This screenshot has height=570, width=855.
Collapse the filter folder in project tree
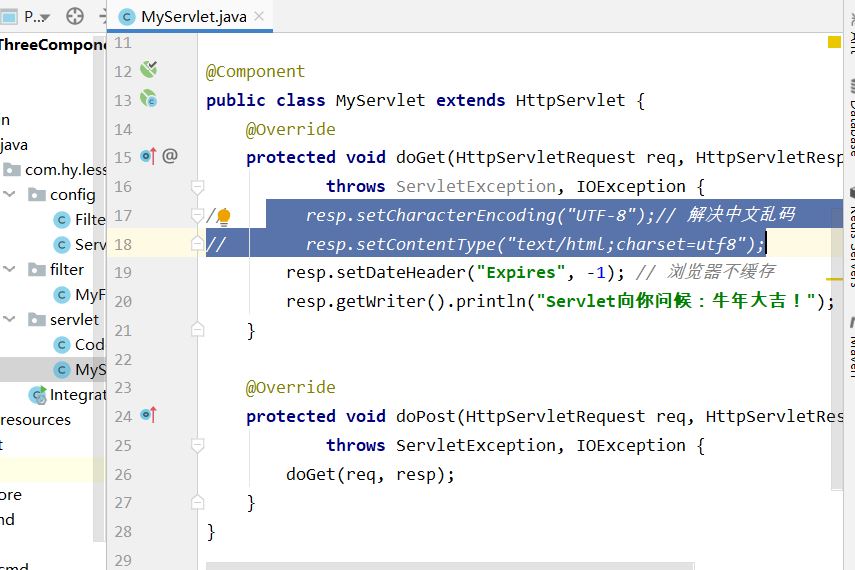coord(9,269)
